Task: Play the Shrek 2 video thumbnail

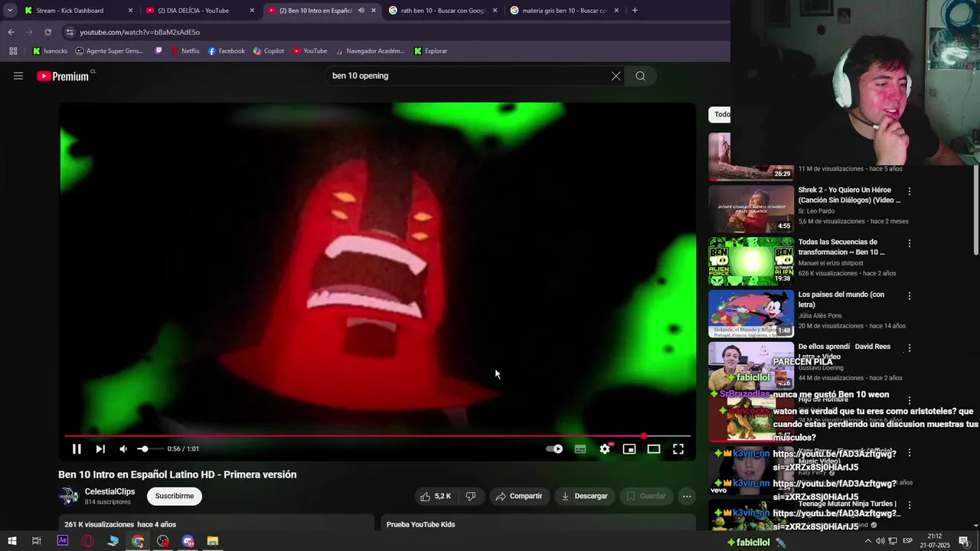Action: [751, 209]
